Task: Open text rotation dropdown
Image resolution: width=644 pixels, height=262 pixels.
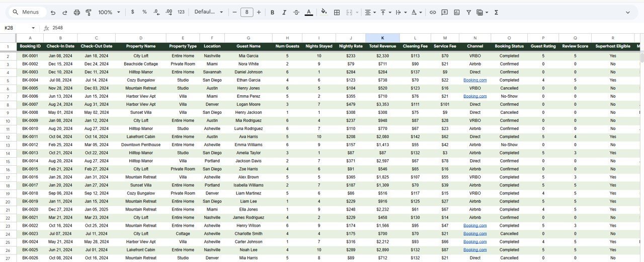Action: coord(417,12)
